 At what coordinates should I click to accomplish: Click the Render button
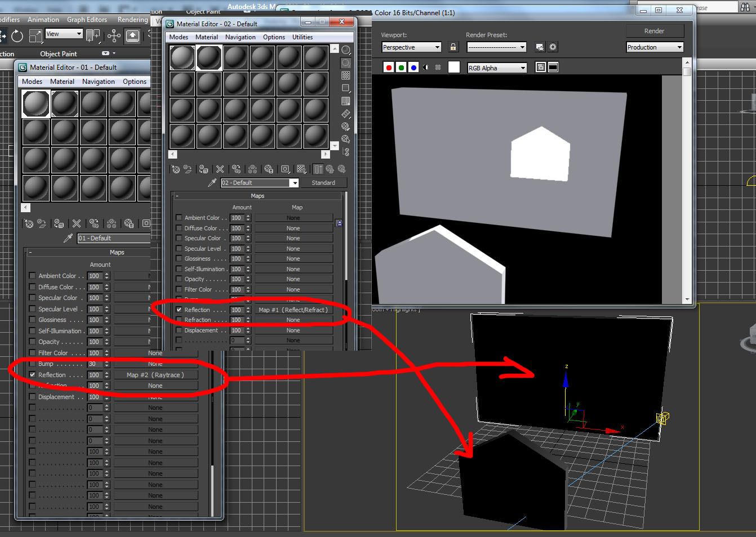[655, 31]
